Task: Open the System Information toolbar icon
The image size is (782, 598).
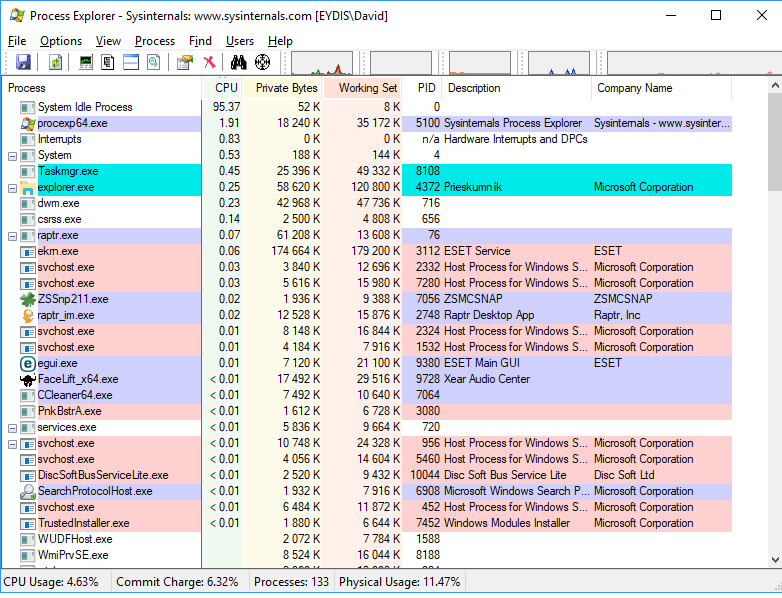Action: coord(86,62)
